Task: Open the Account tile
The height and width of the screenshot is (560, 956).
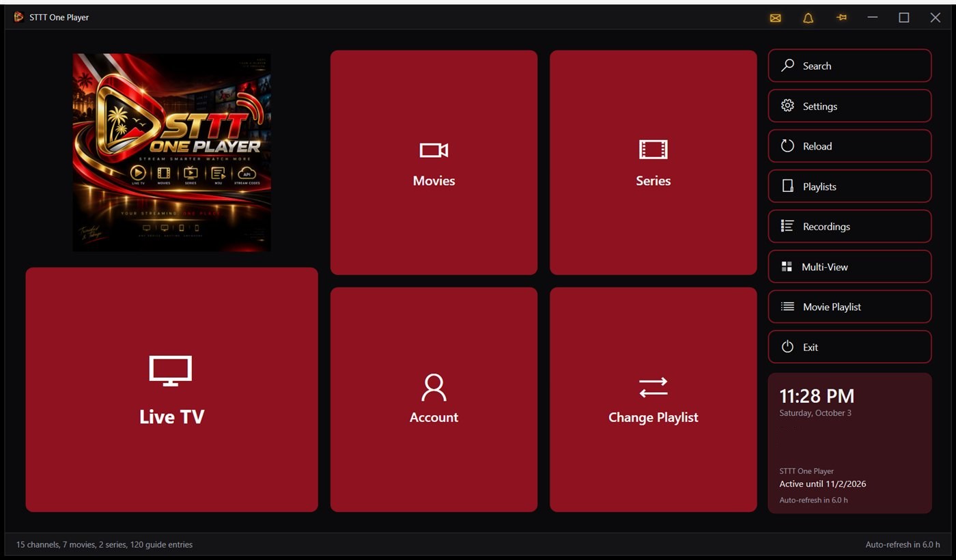Action: tap(434, 400)
